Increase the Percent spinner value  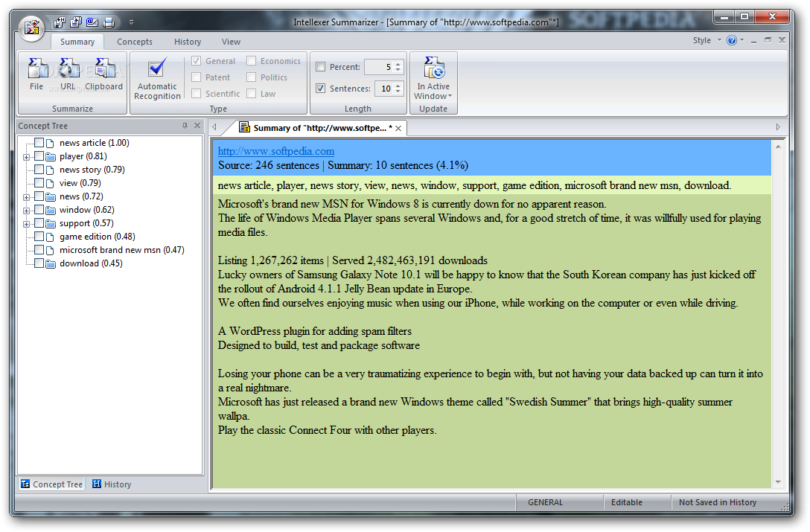[398, 64]
